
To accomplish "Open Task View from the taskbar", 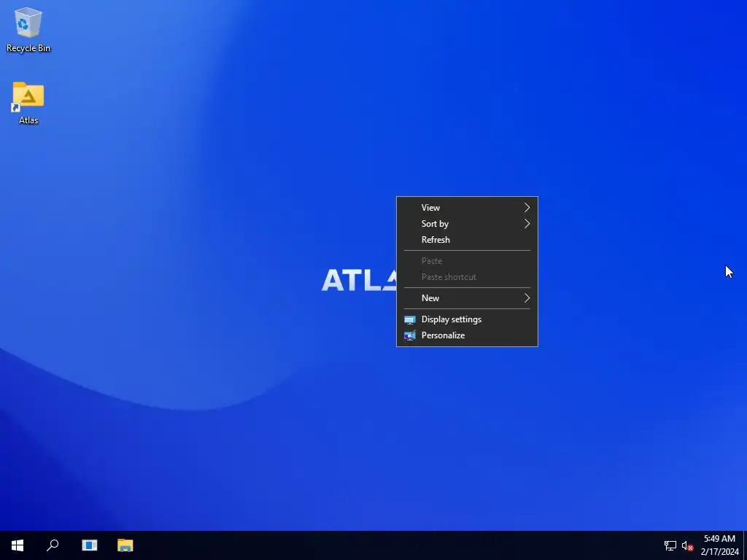I will tap(89, 545).
